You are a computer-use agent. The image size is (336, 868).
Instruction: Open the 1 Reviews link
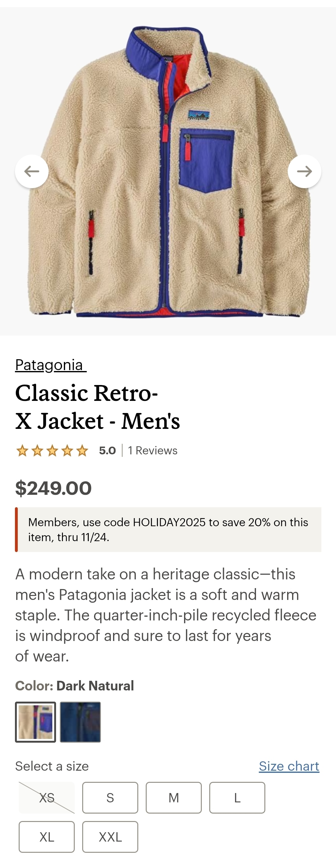click(x=153, y=451)
